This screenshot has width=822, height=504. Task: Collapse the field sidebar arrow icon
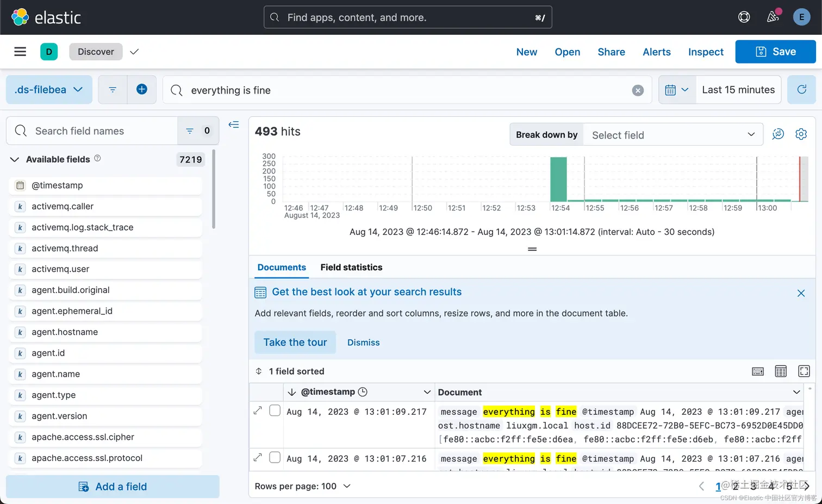click(x=234, y=125)
